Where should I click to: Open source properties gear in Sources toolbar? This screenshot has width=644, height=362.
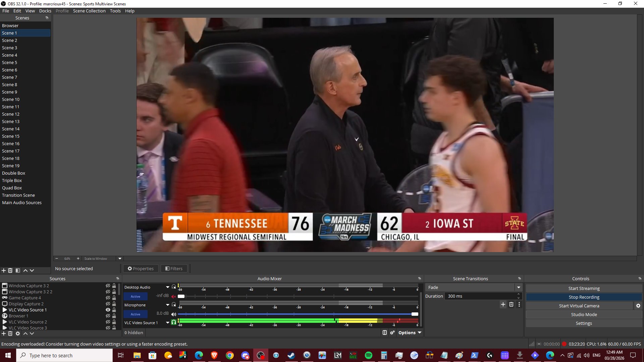(x=18, y=334)
